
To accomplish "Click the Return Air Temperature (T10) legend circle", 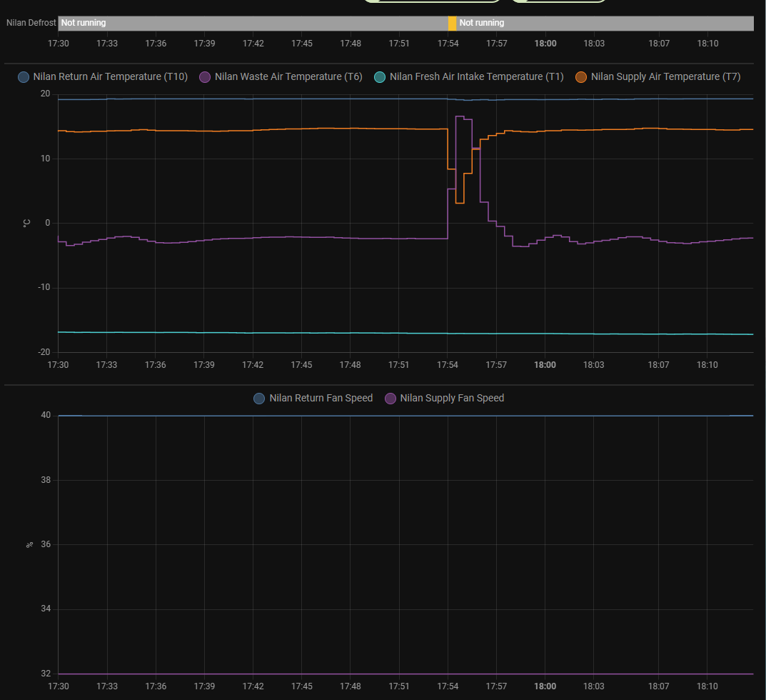I will 24,77.
